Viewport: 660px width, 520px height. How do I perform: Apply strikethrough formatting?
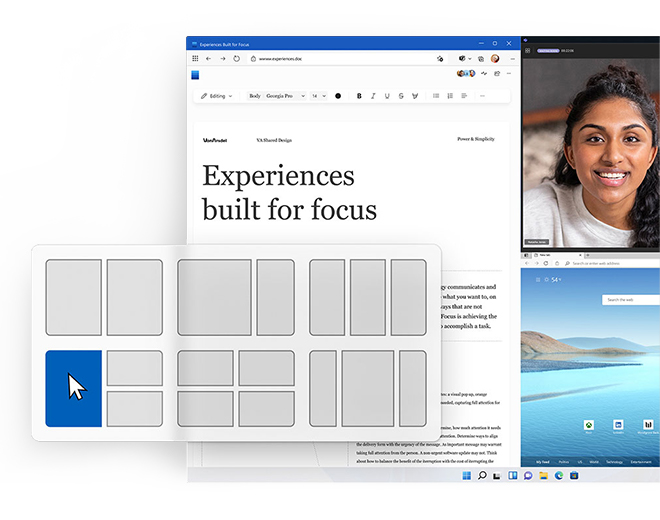[x=401, y=96]
